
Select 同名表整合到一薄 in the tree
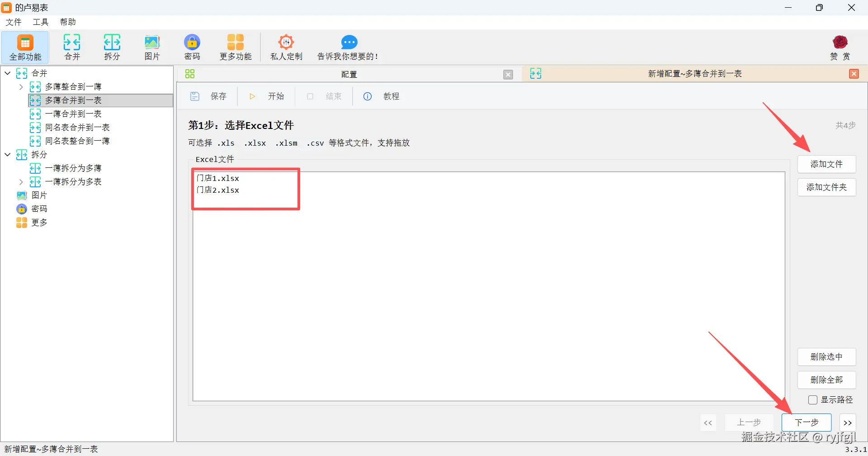[x=77, y=141]
